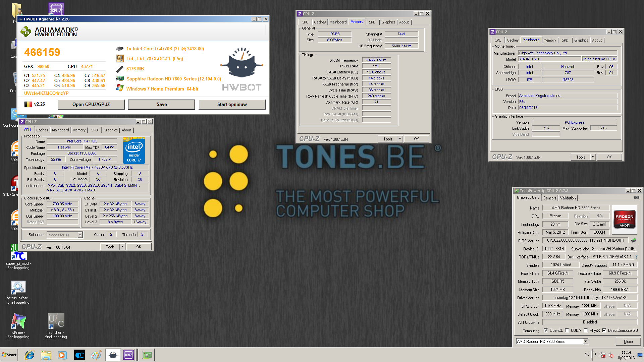Toggle the PhysX checkbox

(x=586, y=330)
